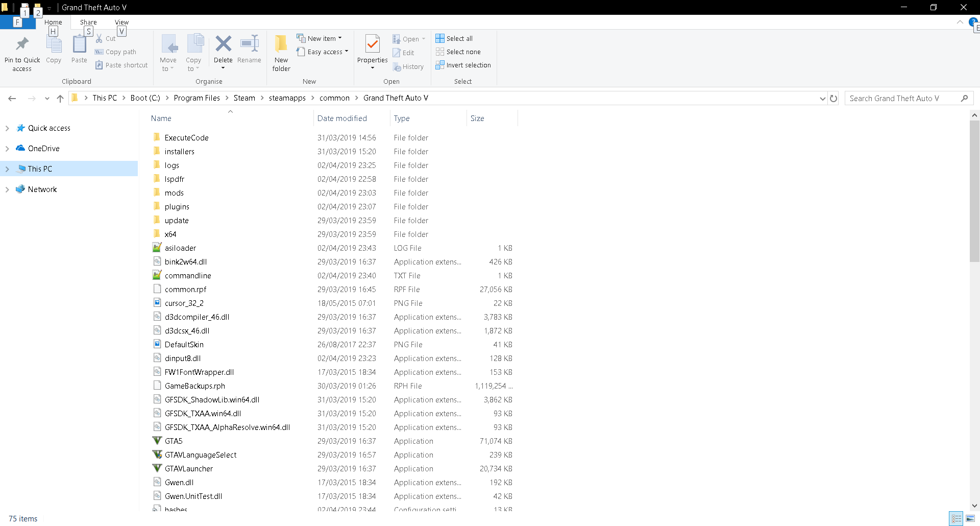Click Pin to Quick access icon
Image resolution: width=980 pixels, height=526 pixels.
[x=22, y=45]
